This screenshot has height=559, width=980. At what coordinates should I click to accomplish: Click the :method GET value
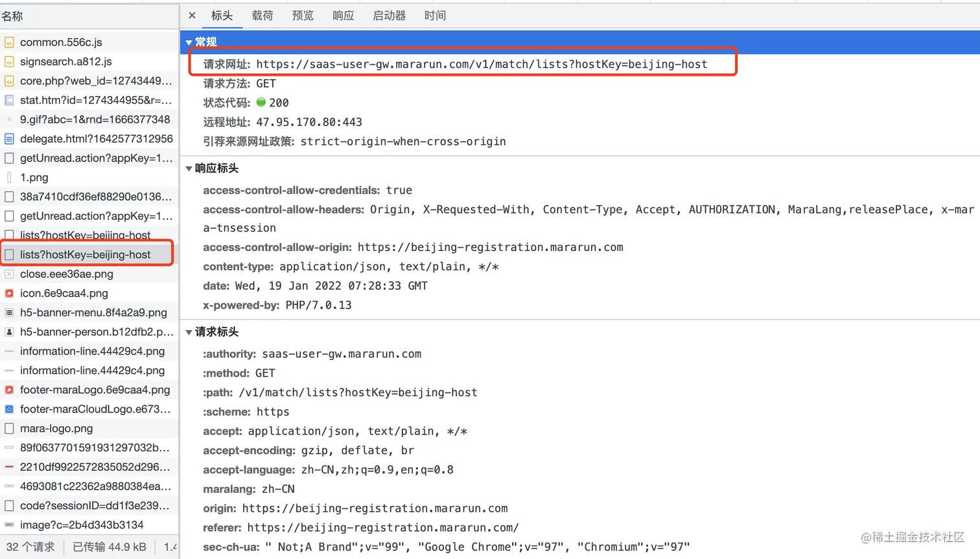click(x=265, y=374)
